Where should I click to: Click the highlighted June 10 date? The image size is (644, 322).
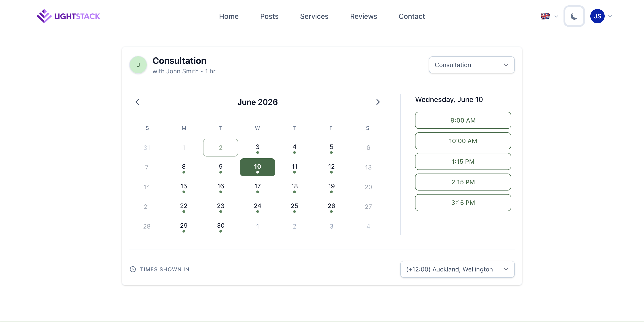click(258, 167)
